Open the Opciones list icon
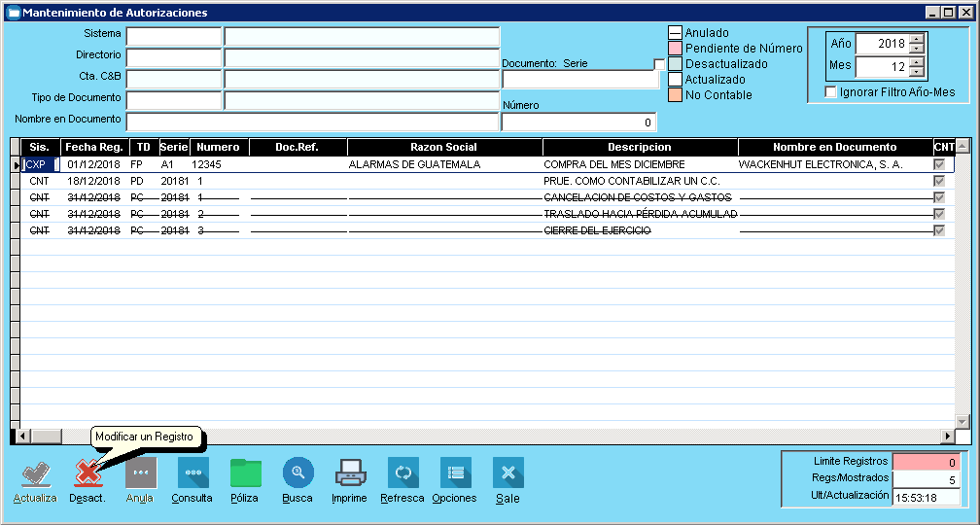The image size is (980, 525). (x=455, y=473)
